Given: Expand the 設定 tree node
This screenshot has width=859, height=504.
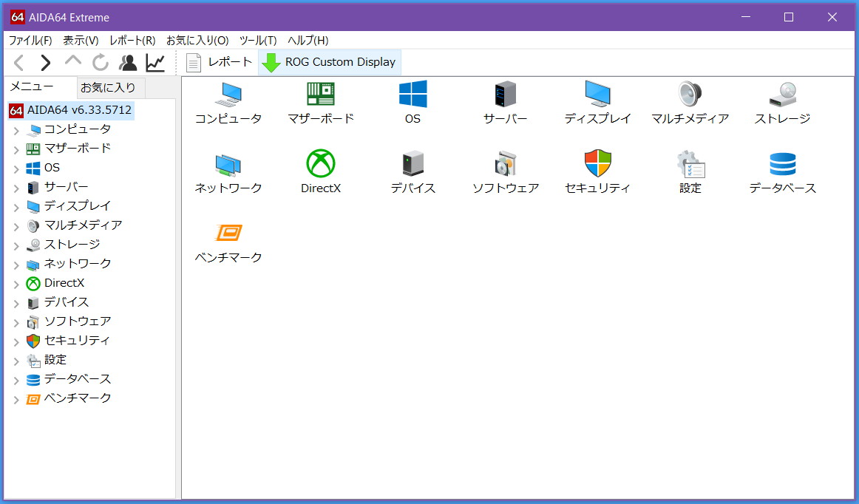Looking at the screenshot, I should 16,361.
